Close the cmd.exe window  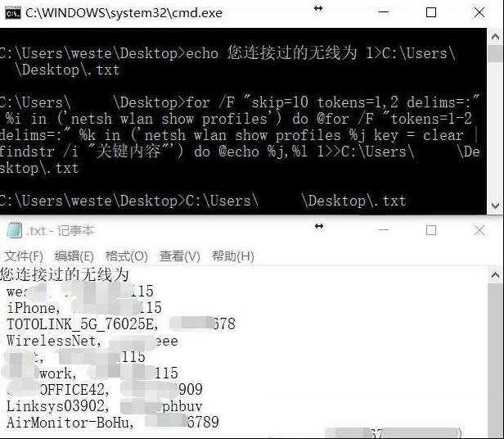(x=479, y=12)
